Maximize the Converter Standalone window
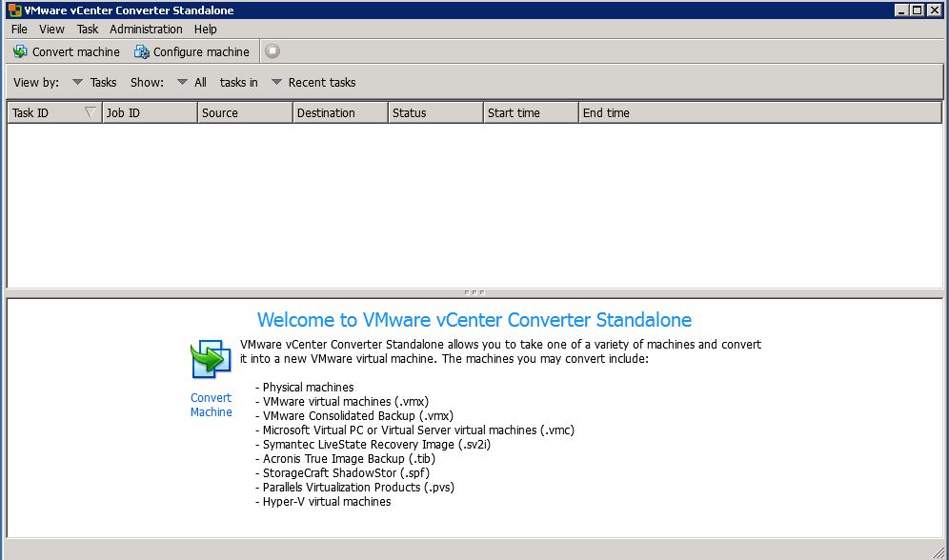This screenshot has width=949, height=560. [x=917, y=10]
